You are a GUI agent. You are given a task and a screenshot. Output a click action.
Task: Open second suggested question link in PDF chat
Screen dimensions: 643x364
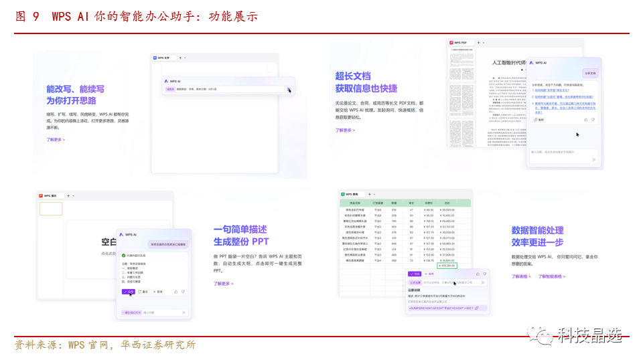click(x=563, y=97)
